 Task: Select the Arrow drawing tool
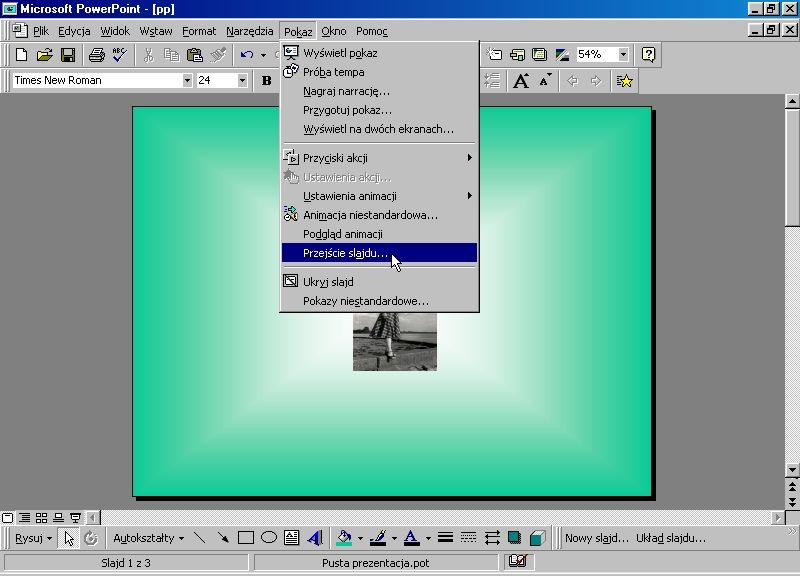[x=222, y=538]
